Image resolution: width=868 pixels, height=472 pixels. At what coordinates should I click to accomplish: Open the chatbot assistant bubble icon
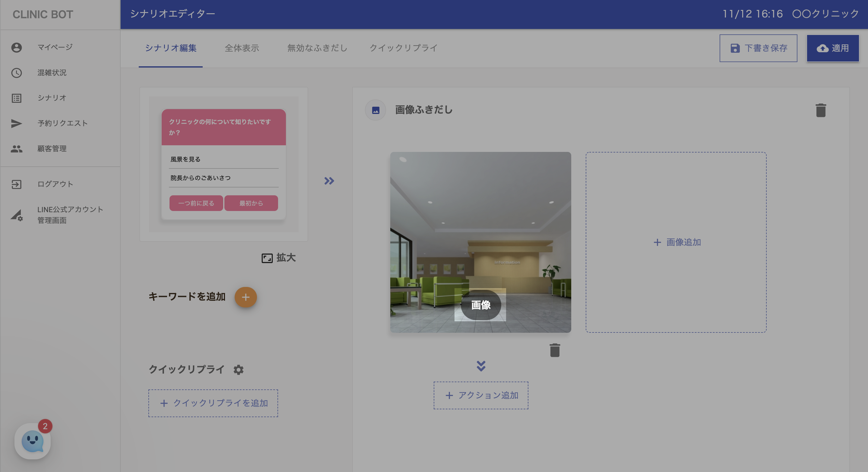[x=32, y=441]
